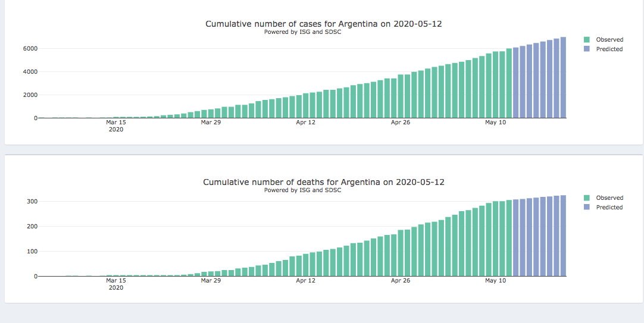Hide the Predicted series in the deaths chart legend

pos(609,208)
